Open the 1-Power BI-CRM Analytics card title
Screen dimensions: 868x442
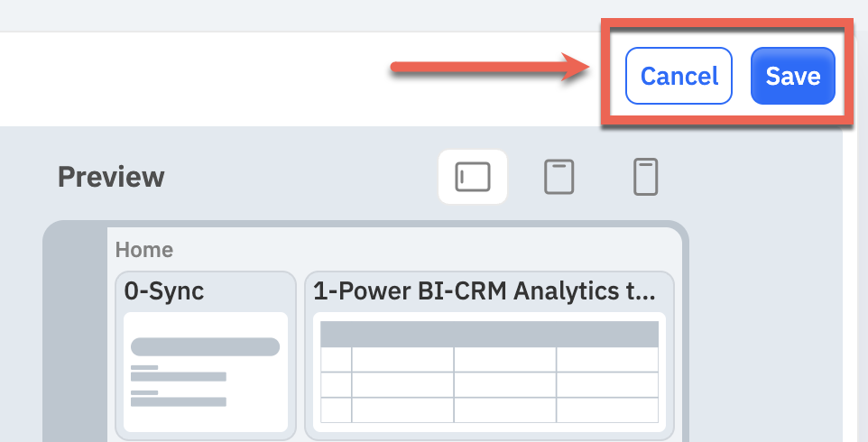(x=484, y=291)
